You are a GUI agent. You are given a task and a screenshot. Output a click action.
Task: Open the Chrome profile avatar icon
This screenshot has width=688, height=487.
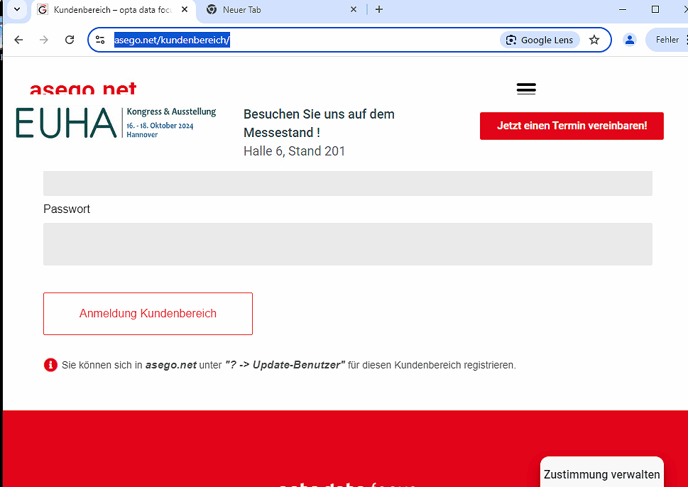coord(630,40)
